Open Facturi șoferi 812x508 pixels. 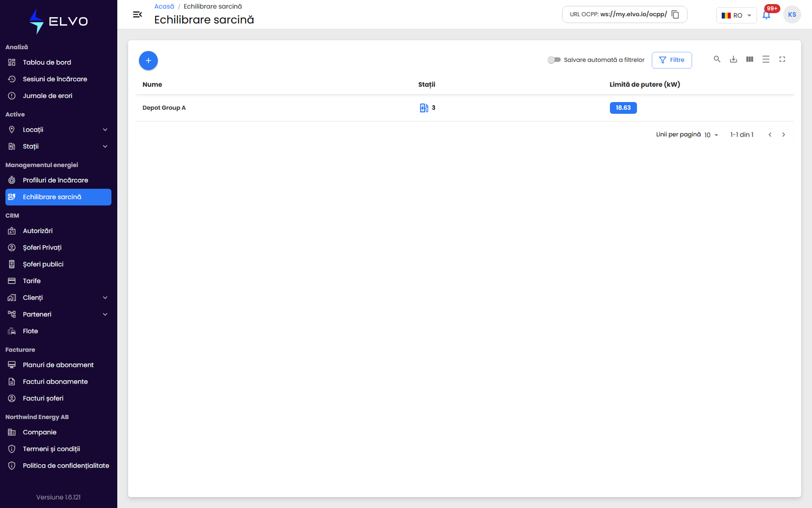tap(58, 398)
